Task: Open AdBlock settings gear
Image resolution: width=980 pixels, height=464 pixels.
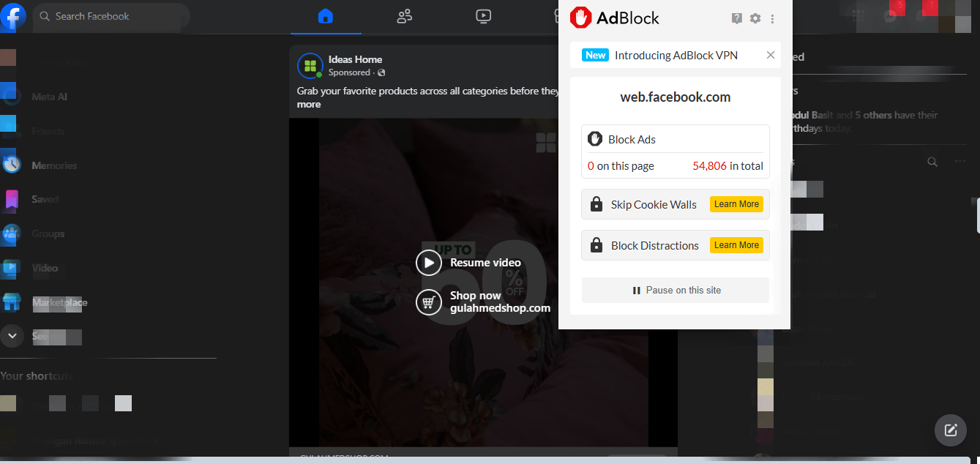Action: pos(755,18)
